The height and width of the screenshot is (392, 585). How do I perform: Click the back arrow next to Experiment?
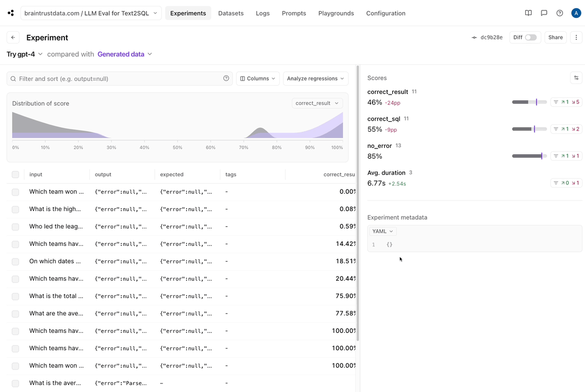(x=13, y=37)
